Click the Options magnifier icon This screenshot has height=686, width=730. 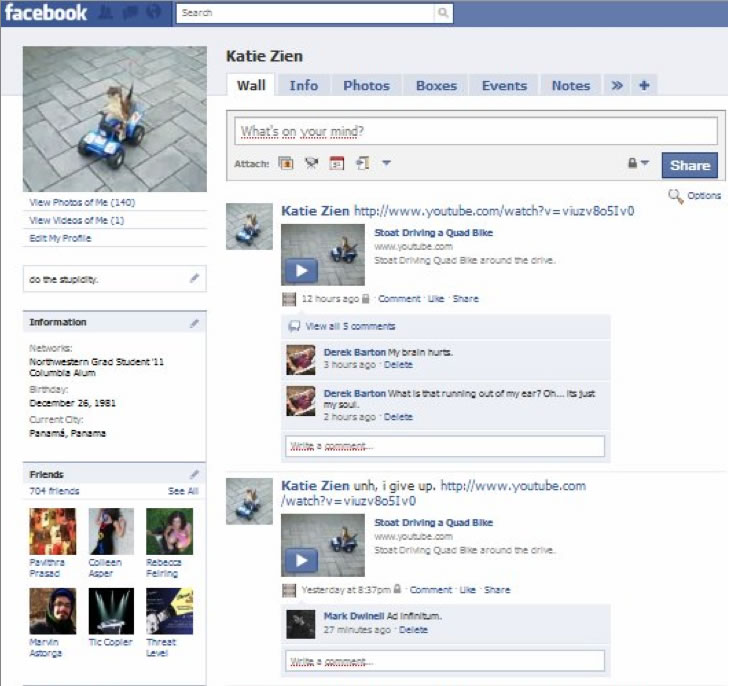pos(675,196)
